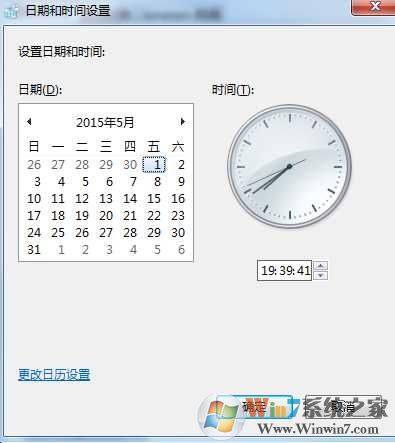This screenshot has height=443, width=395.
Task: Open the 更改日历设置 link
Action: click(x=54, y=375)
